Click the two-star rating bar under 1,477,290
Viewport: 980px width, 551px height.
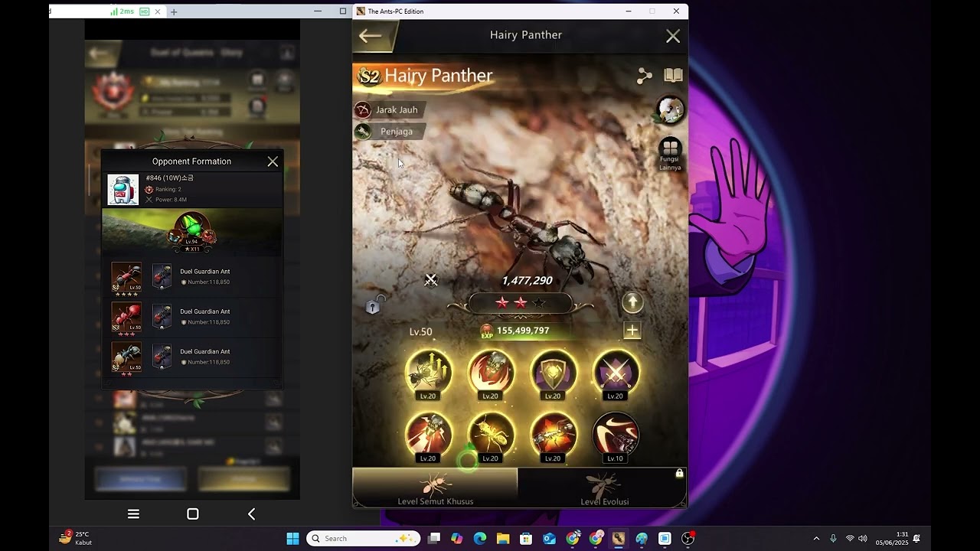tap(521, 303)
